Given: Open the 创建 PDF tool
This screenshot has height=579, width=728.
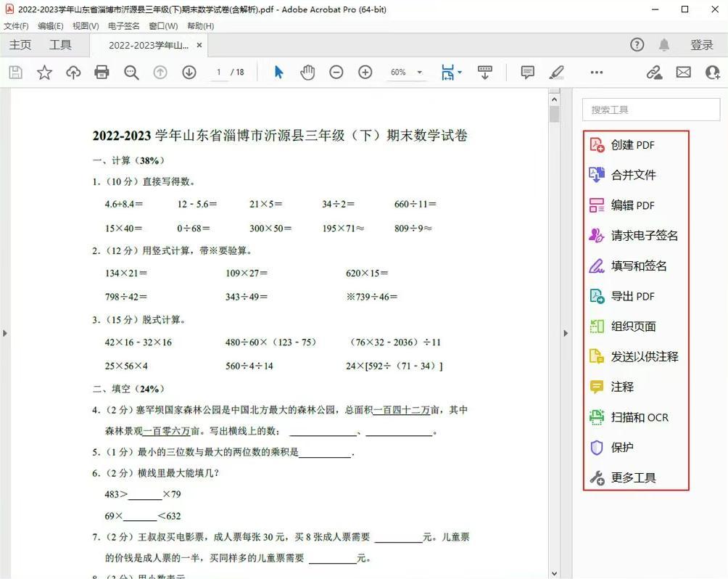Looking at the screenshot, I should click(x=632, y=144).
